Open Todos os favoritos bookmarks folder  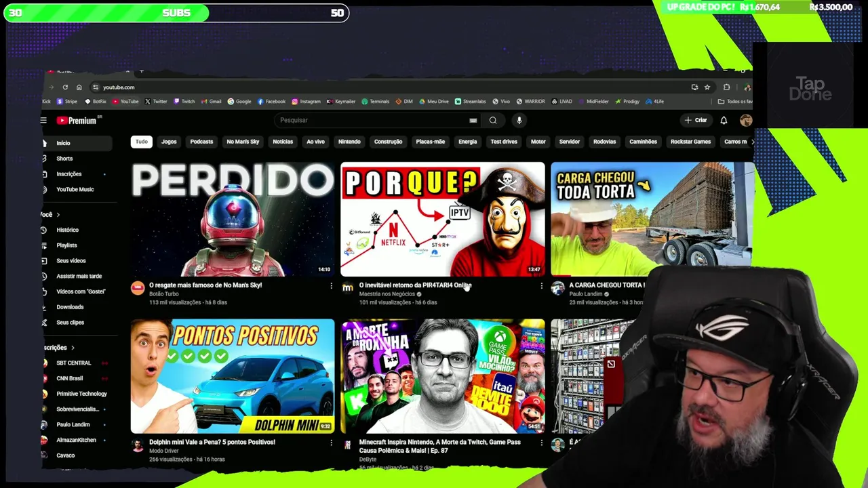pyautogui.click(x=736, y=102)
